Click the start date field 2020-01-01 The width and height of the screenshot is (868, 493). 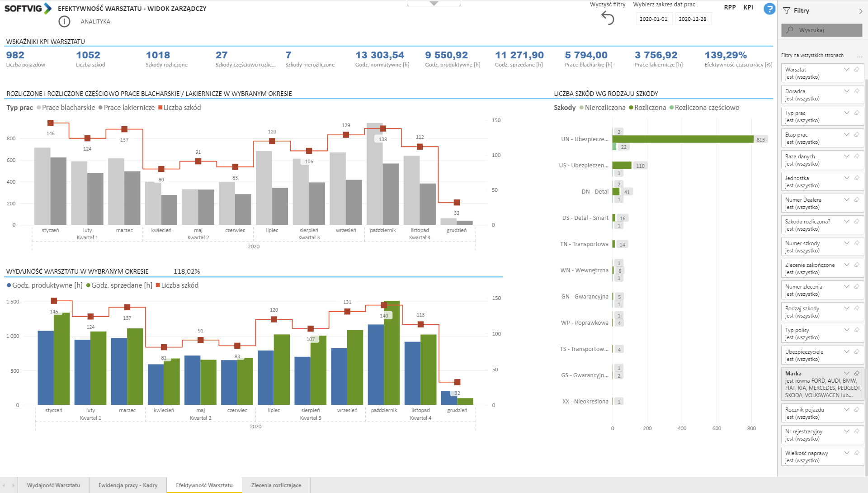coord(653,19)
